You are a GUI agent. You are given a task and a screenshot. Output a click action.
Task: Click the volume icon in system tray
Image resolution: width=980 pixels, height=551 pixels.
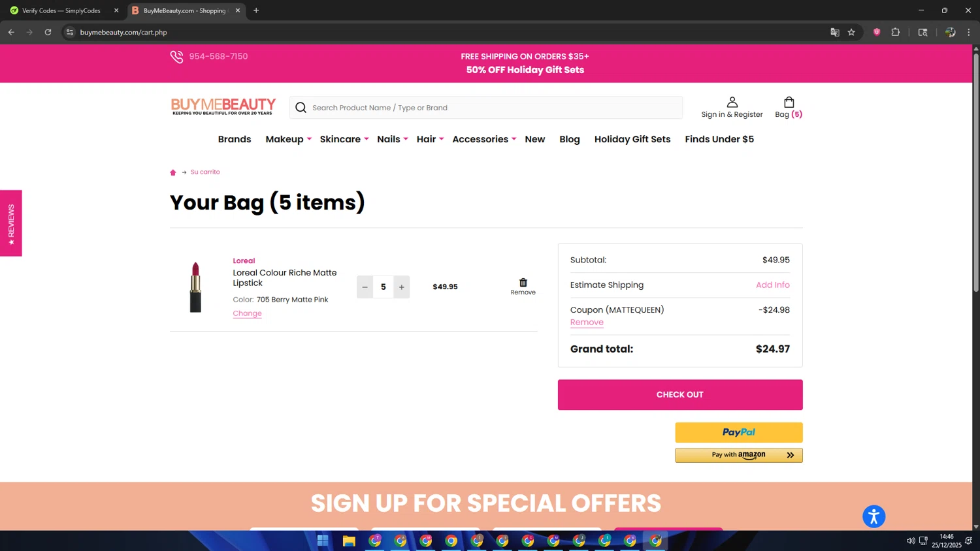point(911,541)
